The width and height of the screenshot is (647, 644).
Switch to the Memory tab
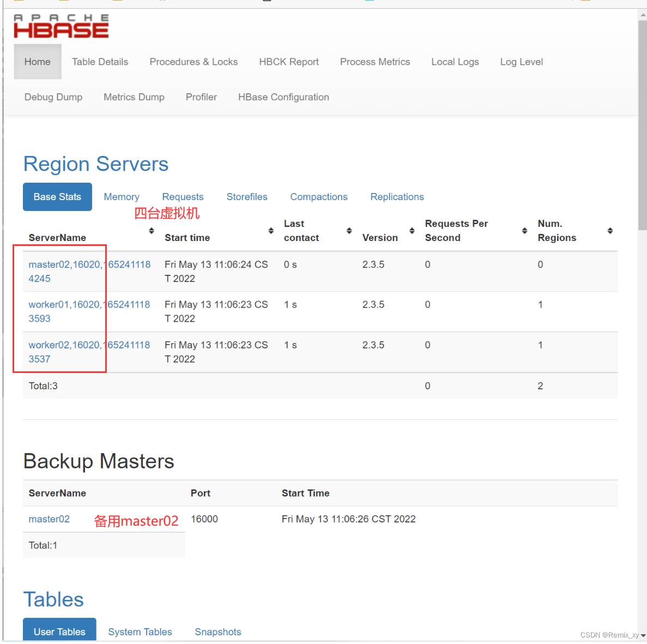point(122,197)
